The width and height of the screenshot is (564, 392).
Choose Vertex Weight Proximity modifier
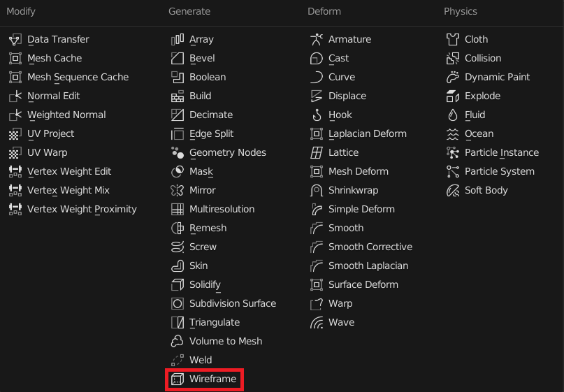pyautogui.click(x=82, y=209)
